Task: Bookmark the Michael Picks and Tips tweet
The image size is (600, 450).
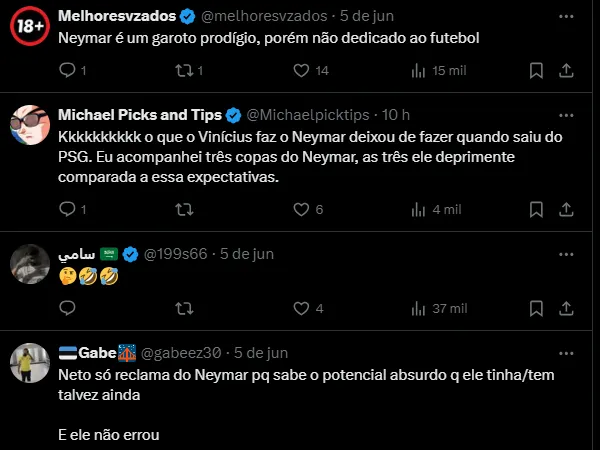Action: point(536,209)
